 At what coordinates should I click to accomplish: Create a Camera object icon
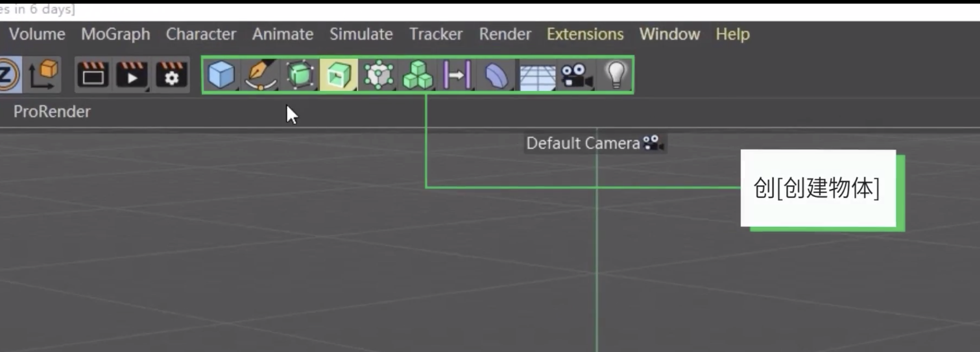[x=577, y=75]
